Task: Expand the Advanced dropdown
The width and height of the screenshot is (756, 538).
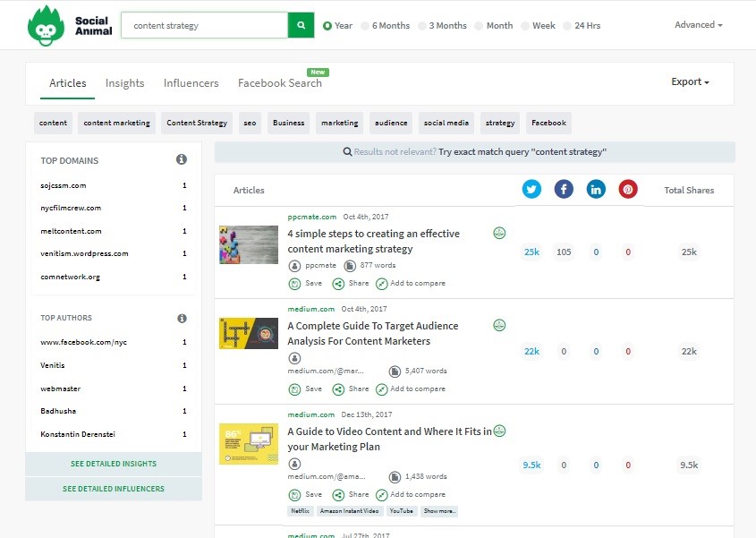Action: (698, 24)
